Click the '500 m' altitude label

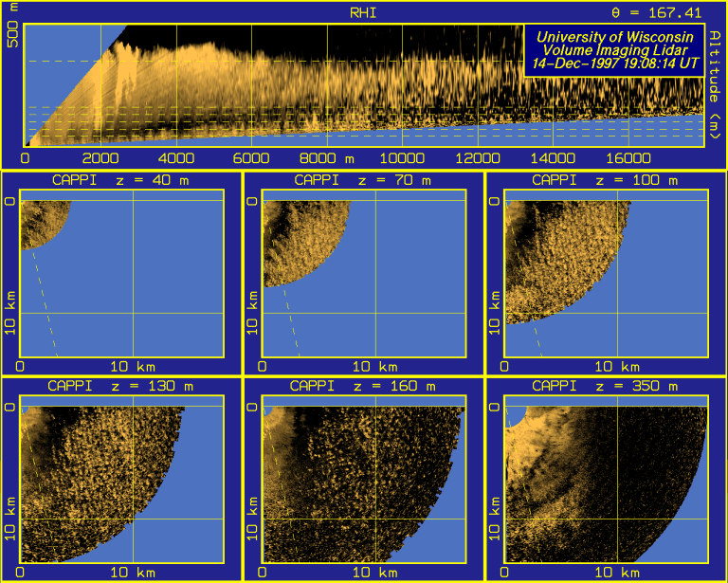coord(13,25)
